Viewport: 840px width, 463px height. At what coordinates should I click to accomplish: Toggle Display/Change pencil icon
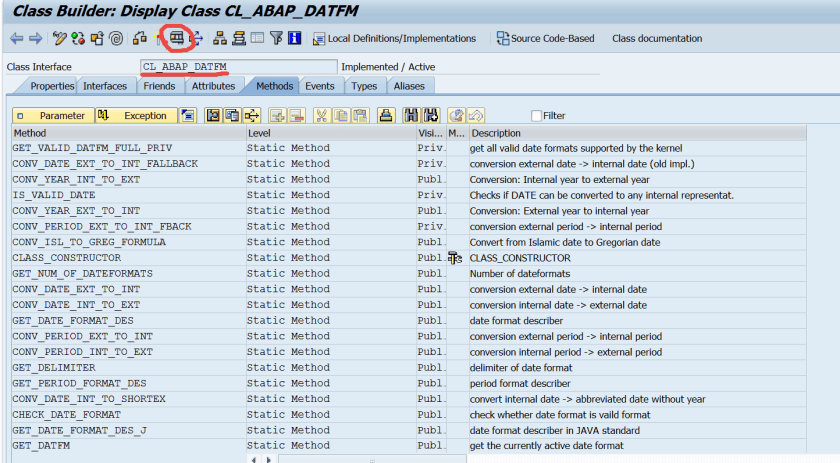tap(60, 39)
